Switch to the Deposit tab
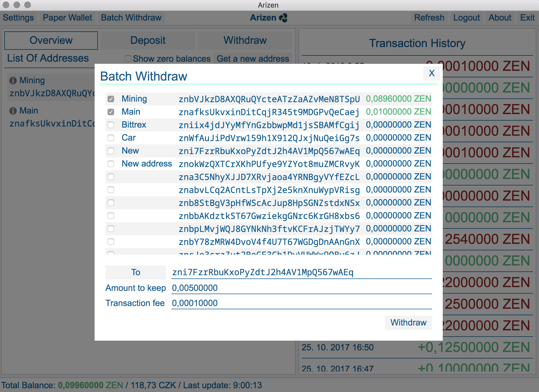Image resolution: width=539 pixels, height=392 pixels. pyautogui.click(x=148, y=41)
